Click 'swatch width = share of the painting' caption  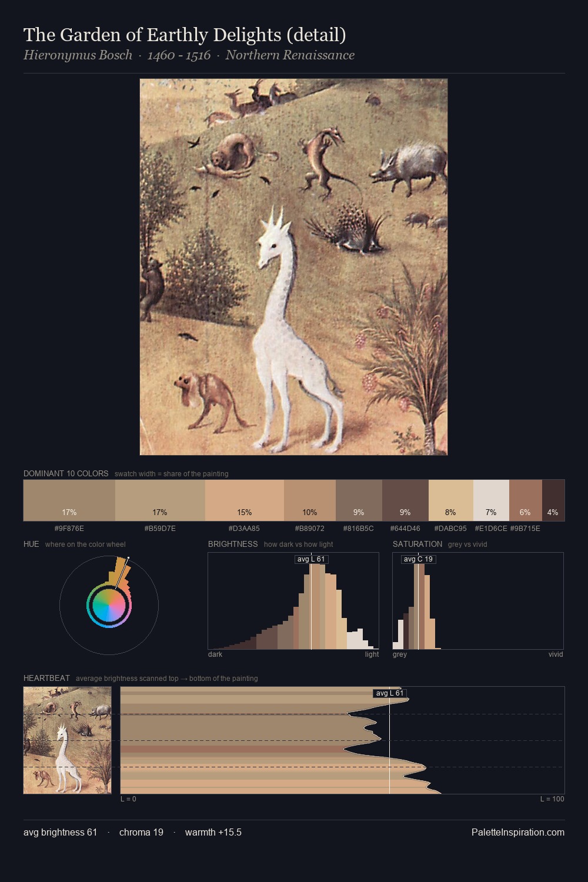tap(172, 474)
